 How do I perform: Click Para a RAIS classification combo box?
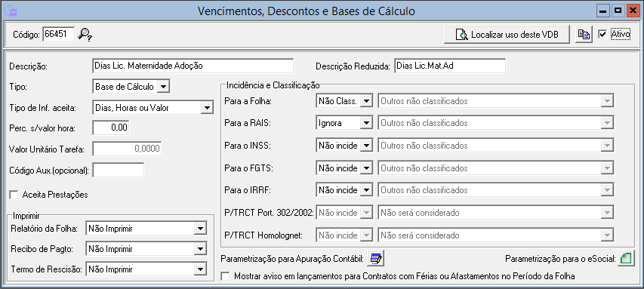tap(496, 123)
